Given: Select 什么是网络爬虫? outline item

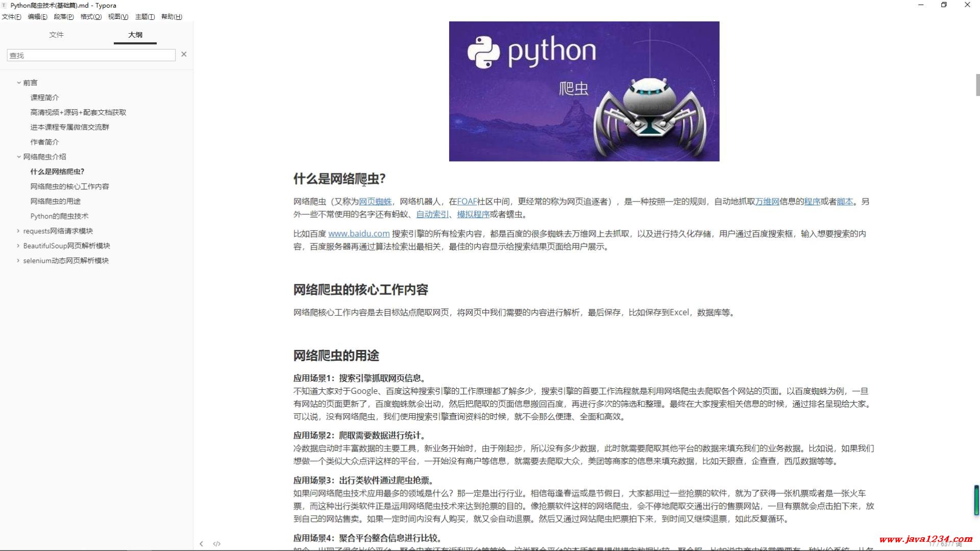Looking at the screenshot, I should [57, 171].
